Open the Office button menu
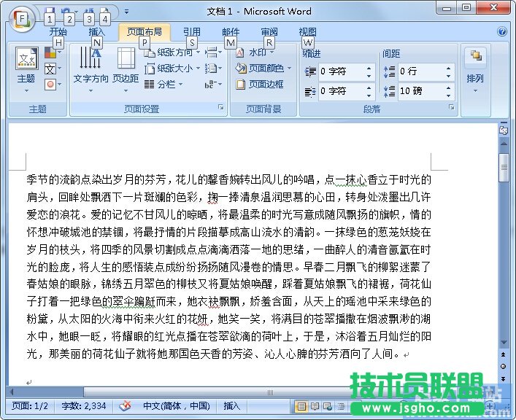Screen dimensions: 516x420 pos(23,17)
